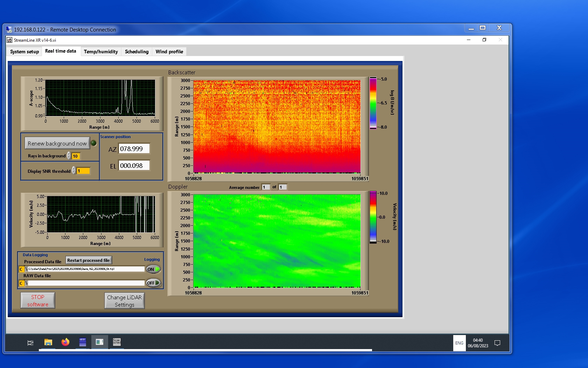Open the notification center icon
Screen dimensions: 588x368
497,343
